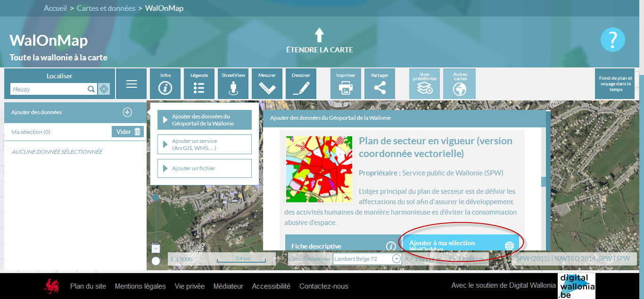Click the Digital Wallonia logo
Image resolution: width=644 pixels, height=299 pixels.
coord(577,286)
